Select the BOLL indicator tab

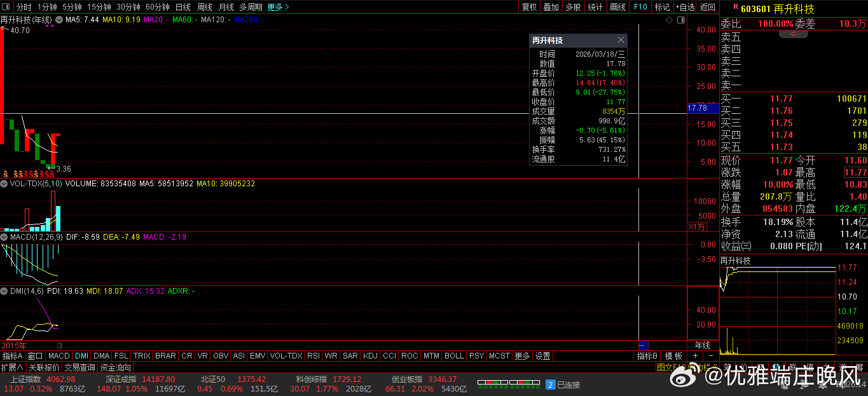pos(454,356)
